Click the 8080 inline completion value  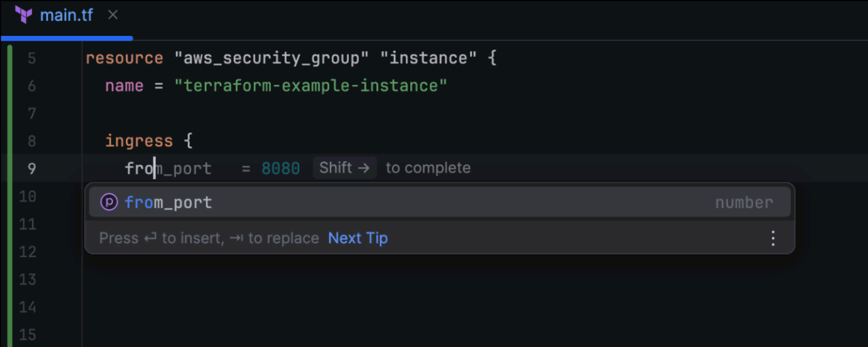[281, 169]
